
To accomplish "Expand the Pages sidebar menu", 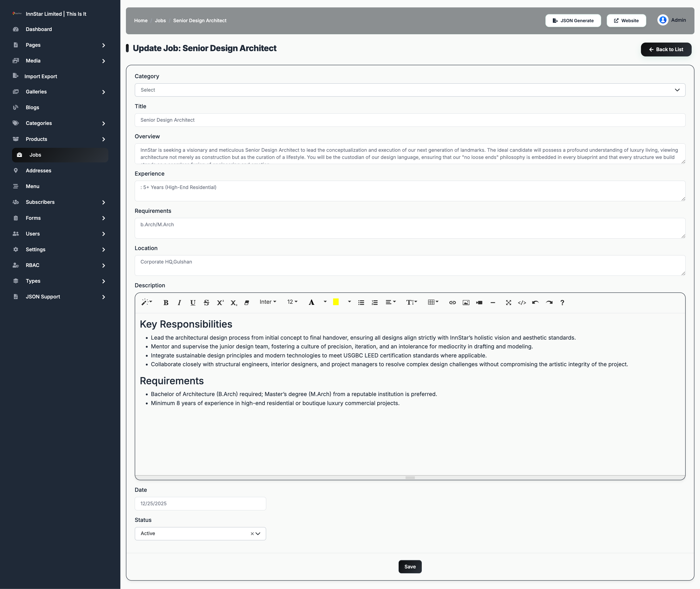I will click(60, 45).
